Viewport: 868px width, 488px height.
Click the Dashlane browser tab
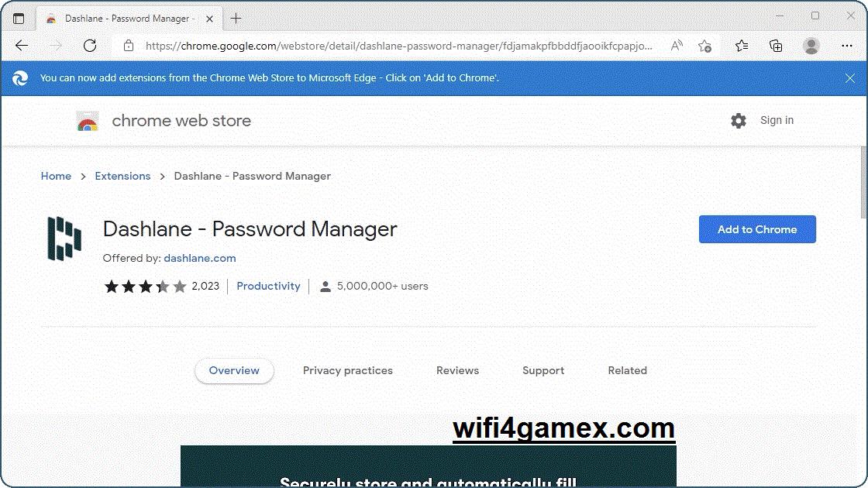(x=129, y=19)
